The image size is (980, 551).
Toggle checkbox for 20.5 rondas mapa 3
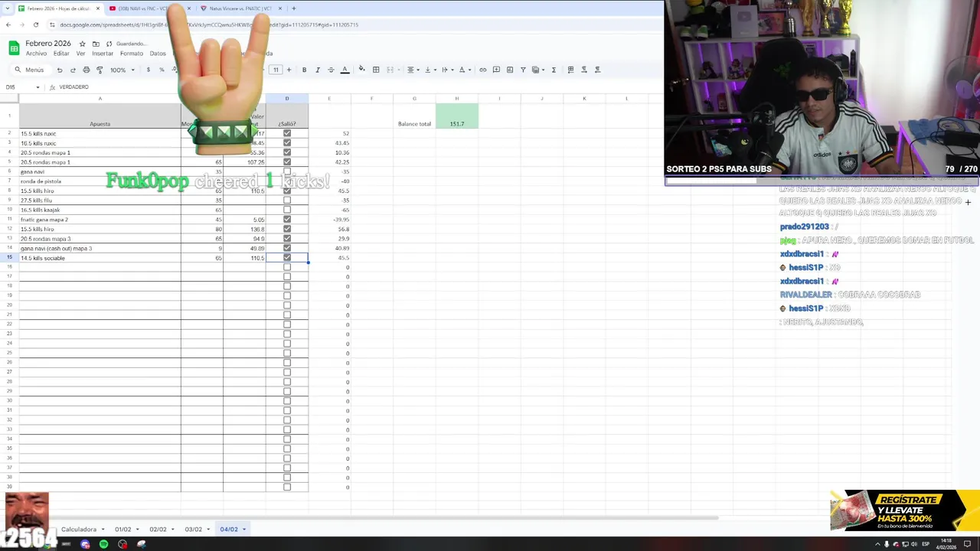287,239
